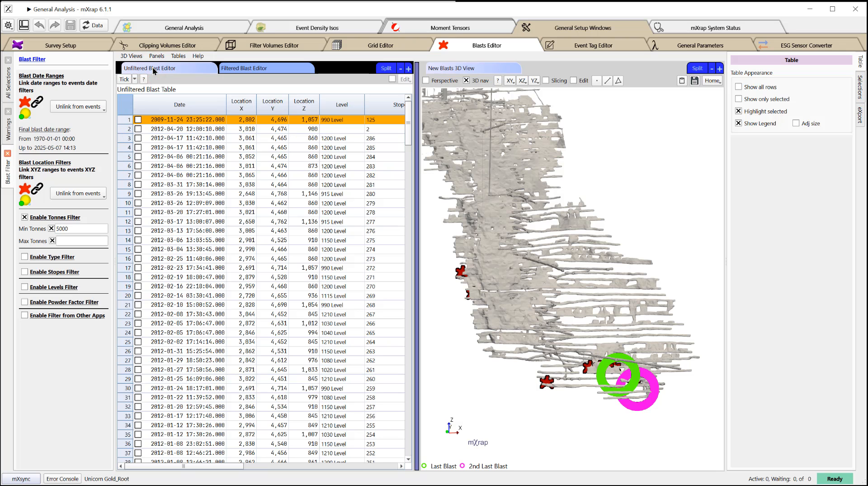
Task: Open the date ranges Unlink from events dropdown
Action: (78, 107)
